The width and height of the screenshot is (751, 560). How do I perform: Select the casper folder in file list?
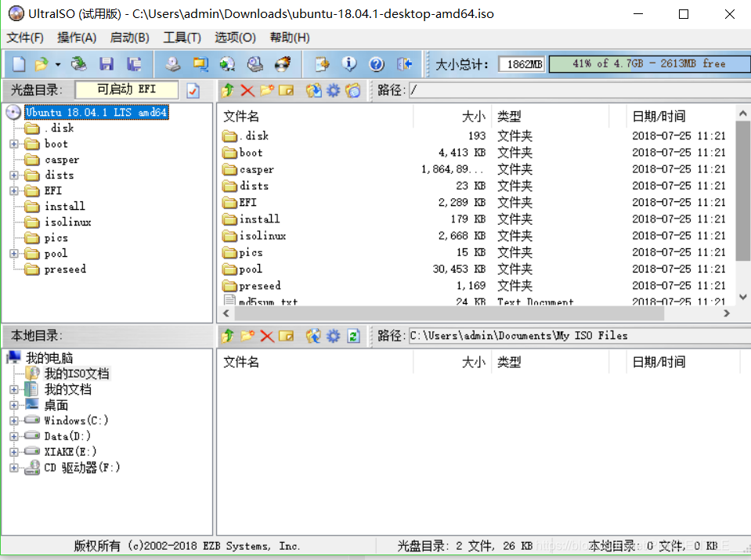point(257,169)
